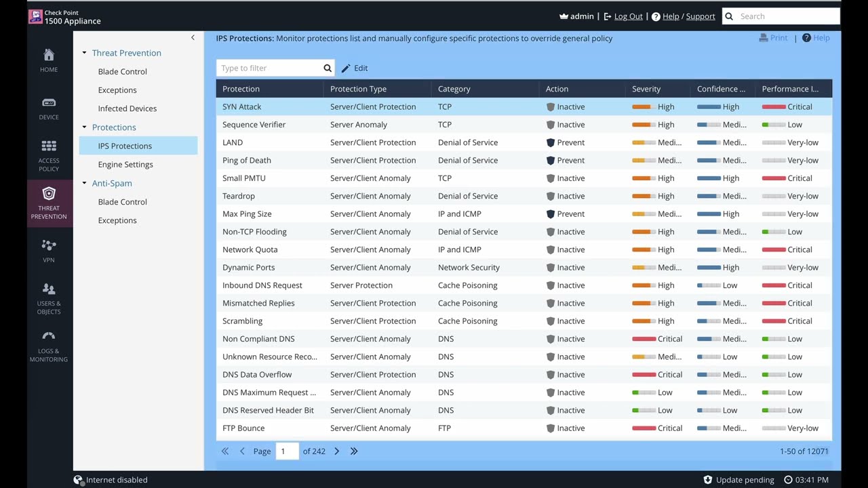Collapse the Protections tree group
This screenshot has height=488, width=868.
[x=85, y=127]
